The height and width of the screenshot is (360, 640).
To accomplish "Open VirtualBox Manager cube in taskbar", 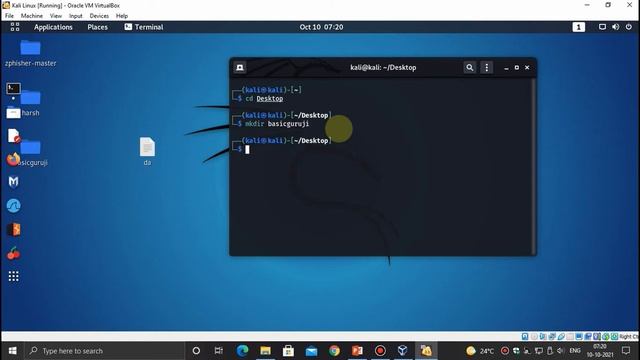I will pyautogui.click(x=403, y=351).
